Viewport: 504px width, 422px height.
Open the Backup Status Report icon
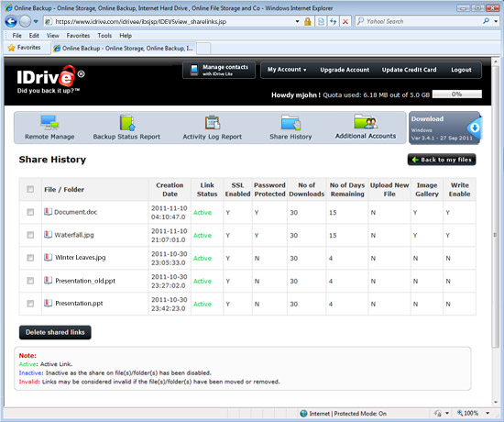[x=127, y=122]
